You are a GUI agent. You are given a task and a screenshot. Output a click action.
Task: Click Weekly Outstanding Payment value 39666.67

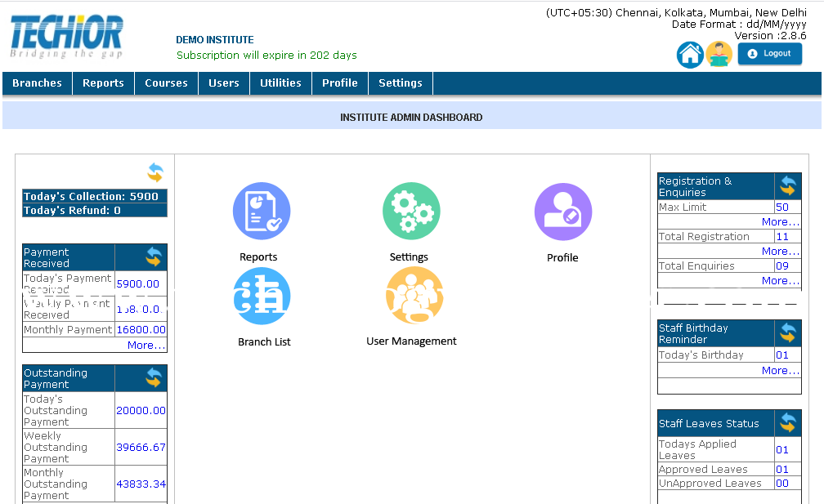point(141,447)
